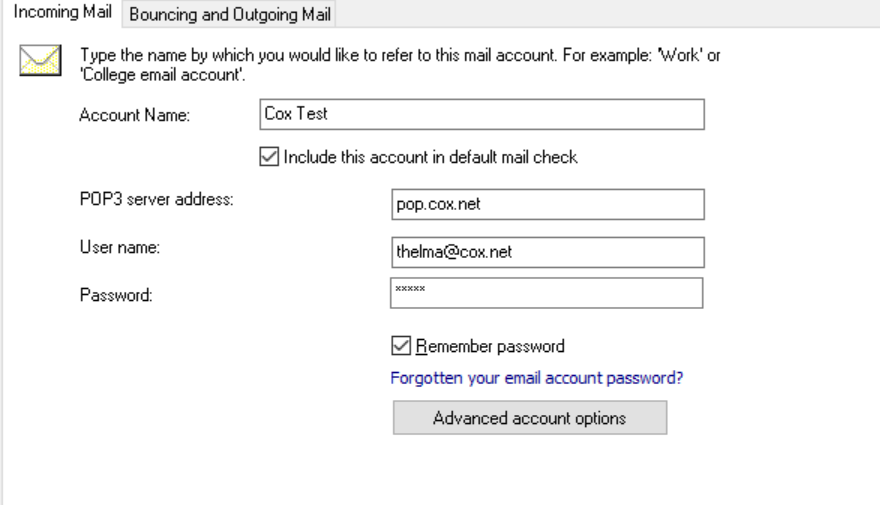Select the masked Password input box
The image size is (880, 505).
coord(547,293)
